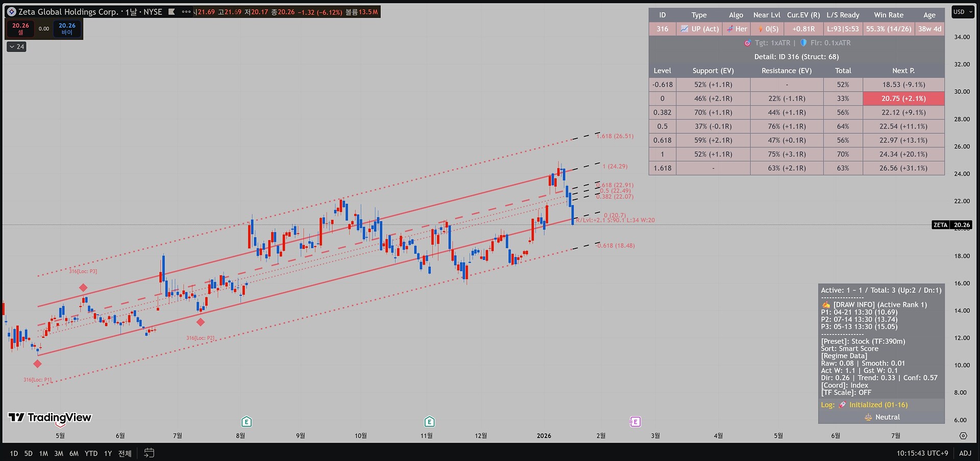Click the shield icon beside Flr: 0.1xATR
980x461 pixels.
pos(803,43)
